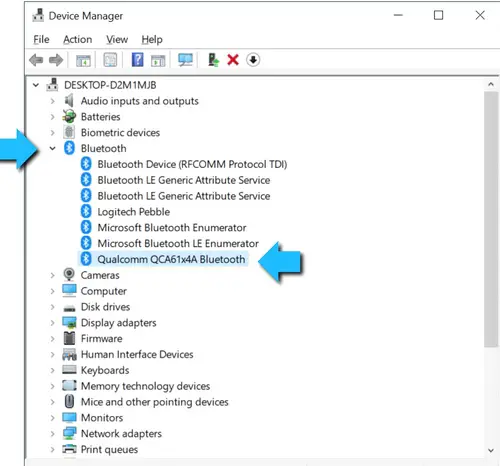The width and height of the screenshot is (500, 466).
Task: Click the Batteries category icon
Action: [69, 117]
